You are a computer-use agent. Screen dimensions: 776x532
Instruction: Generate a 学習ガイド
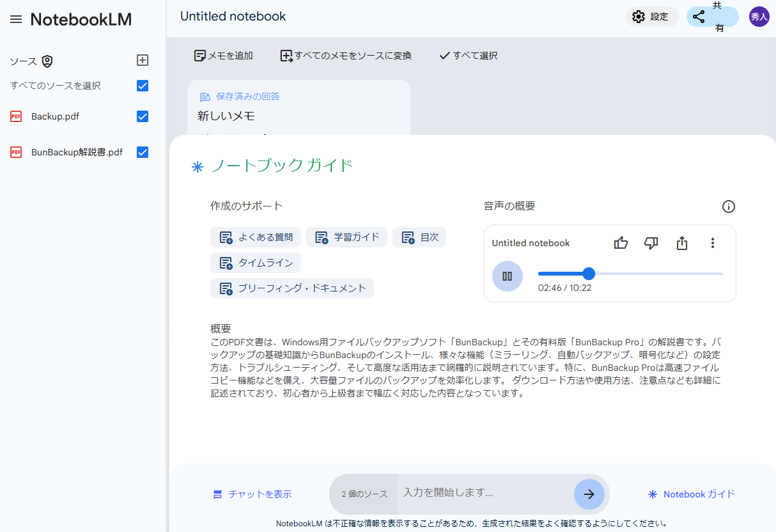pos(346,237)
